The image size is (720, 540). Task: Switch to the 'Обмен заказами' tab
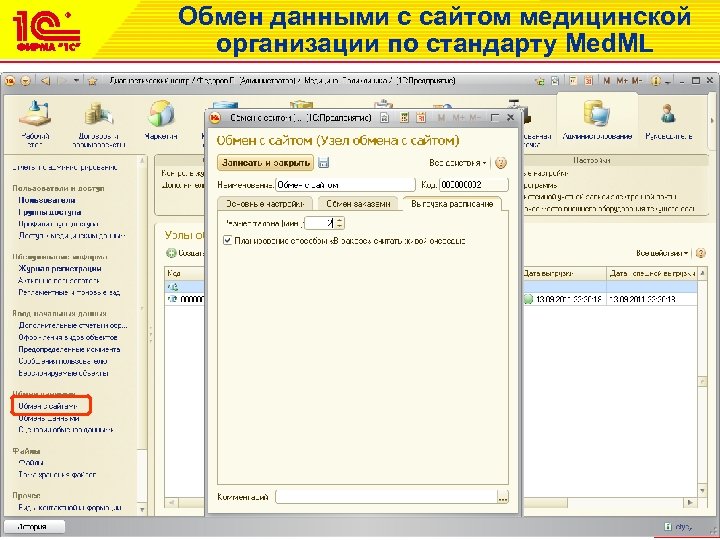click(358, 204)
